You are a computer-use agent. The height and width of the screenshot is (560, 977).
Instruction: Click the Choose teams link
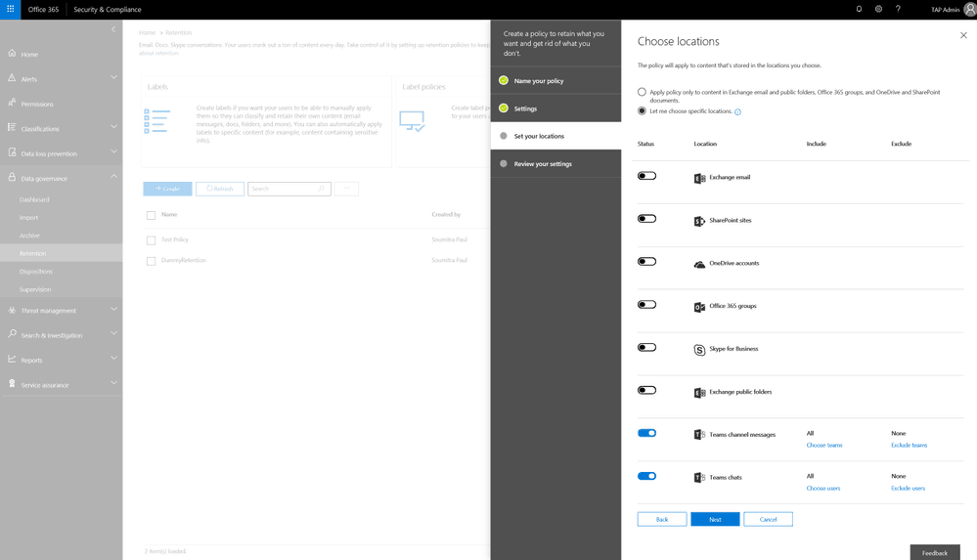[824, 446]
